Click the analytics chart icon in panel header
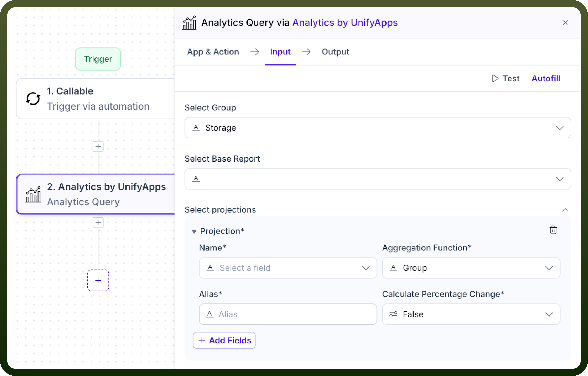588x376 pixels. pos(189,23)
